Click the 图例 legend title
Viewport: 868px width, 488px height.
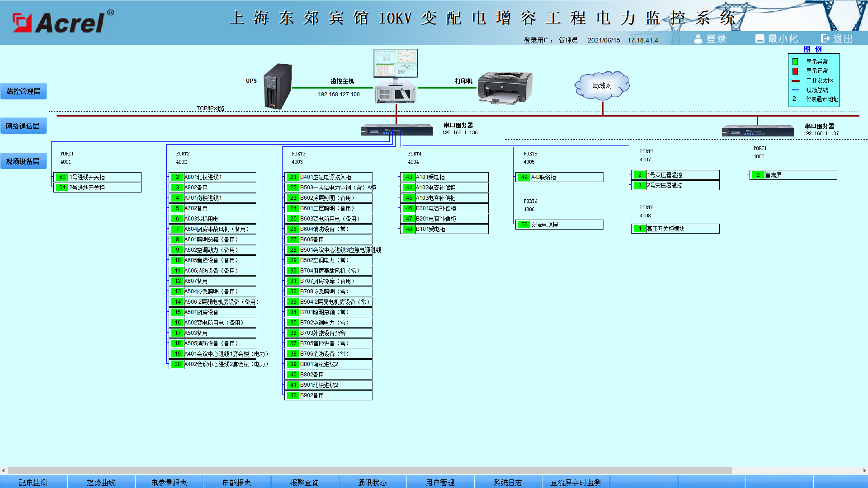813,49
